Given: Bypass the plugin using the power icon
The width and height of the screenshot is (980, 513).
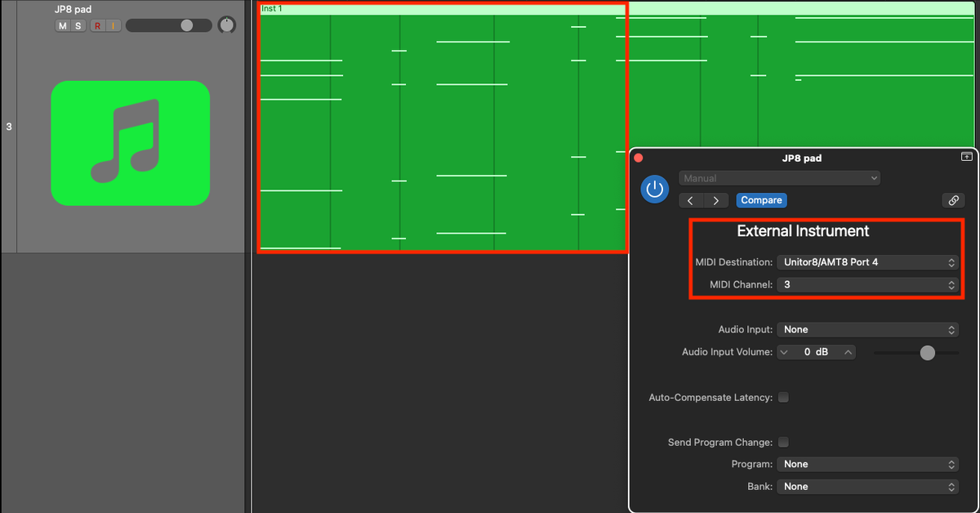Looking at the screenshot, I should 654,189.
